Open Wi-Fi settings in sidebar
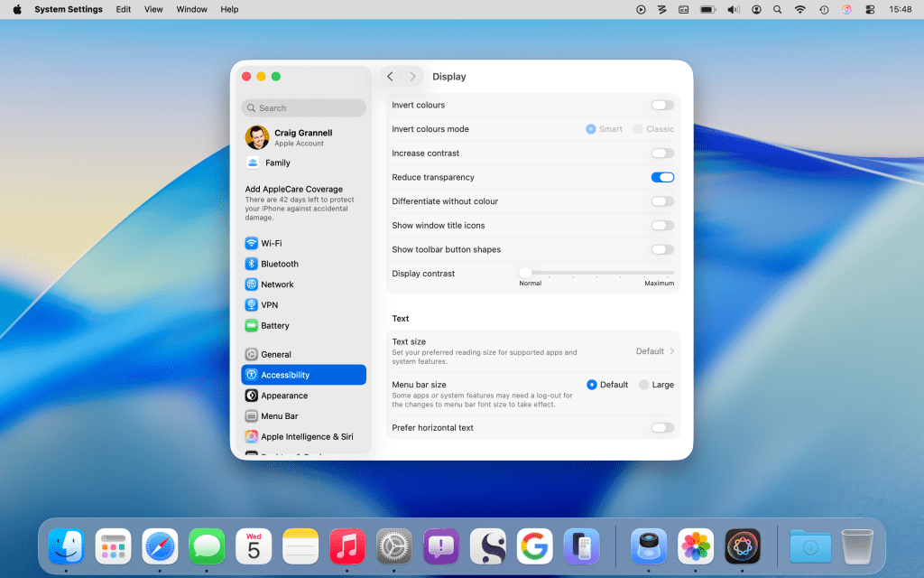Viewport: 924px width, 578px height. (x=303, y=243)
